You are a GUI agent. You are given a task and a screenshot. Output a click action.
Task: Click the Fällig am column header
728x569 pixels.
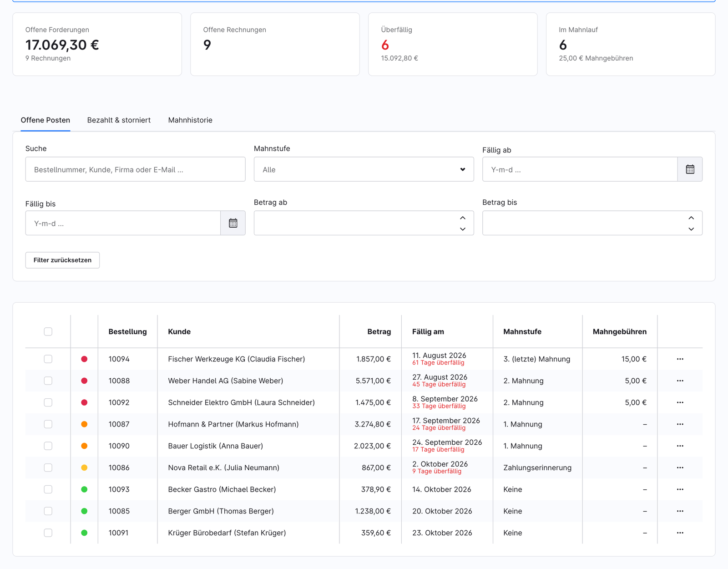click(x=428, y=331)
